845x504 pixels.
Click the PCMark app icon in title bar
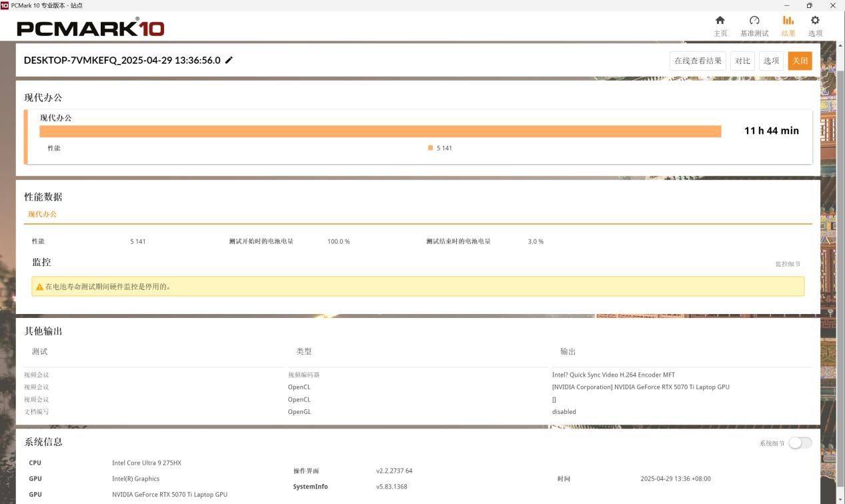(5, 5)
